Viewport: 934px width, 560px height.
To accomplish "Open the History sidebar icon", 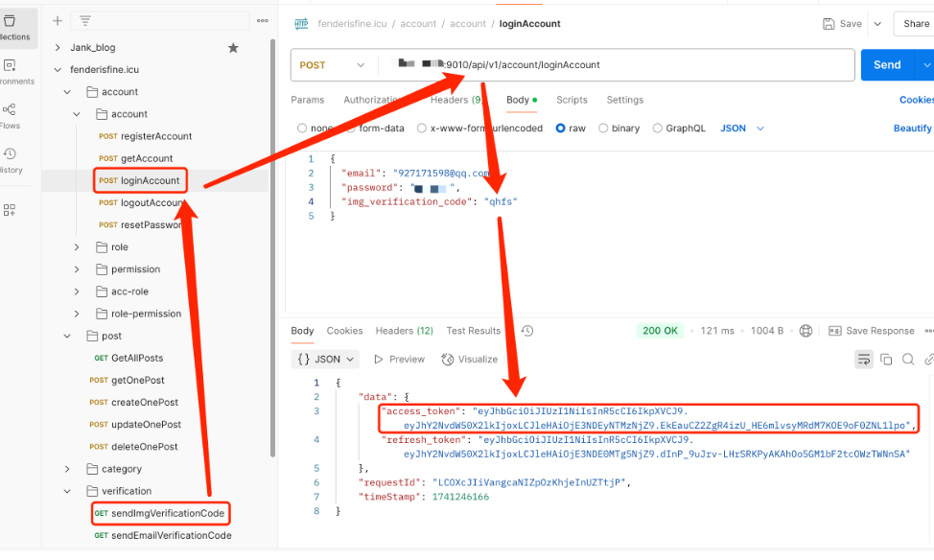I will pyautogui.click(x=10, y=154).
